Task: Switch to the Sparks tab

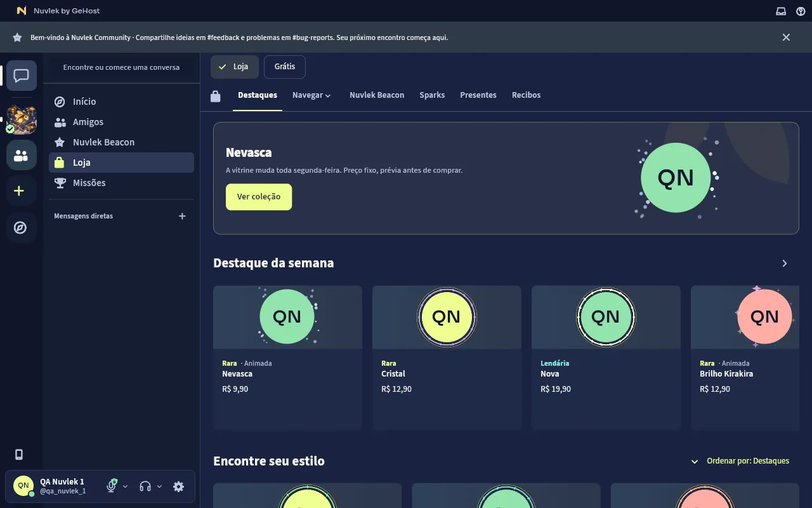Action: [432, 95]
